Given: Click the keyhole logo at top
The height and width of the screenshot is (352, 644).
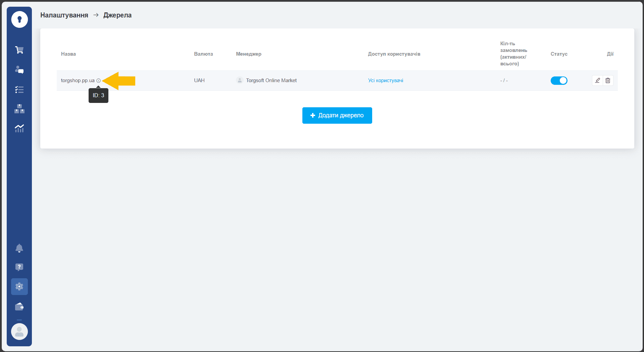Looking at the screenshot, I should pos(19,19).
